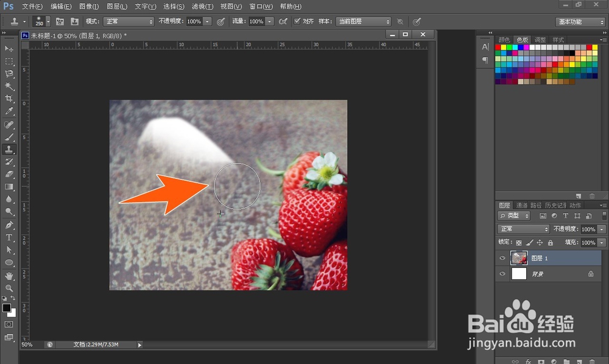Select the Eraser tool
609x364 pixels.
coord(9,174)
